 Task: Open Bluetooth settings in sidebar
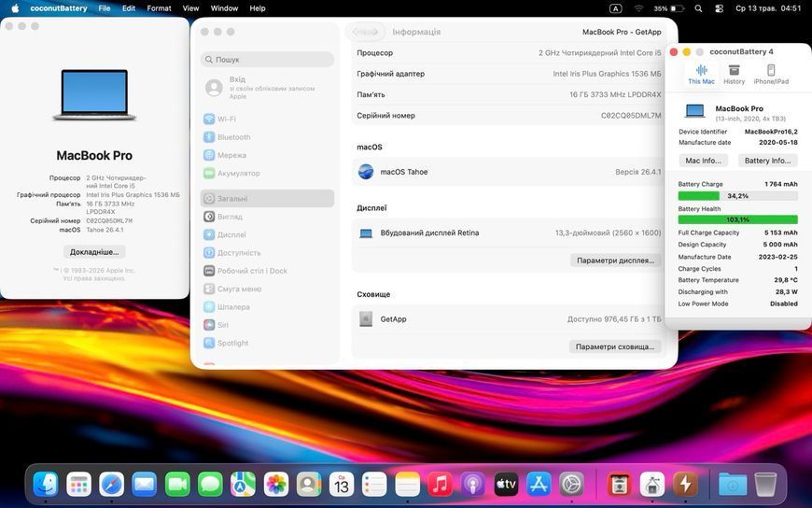click(x=267, y=137)
